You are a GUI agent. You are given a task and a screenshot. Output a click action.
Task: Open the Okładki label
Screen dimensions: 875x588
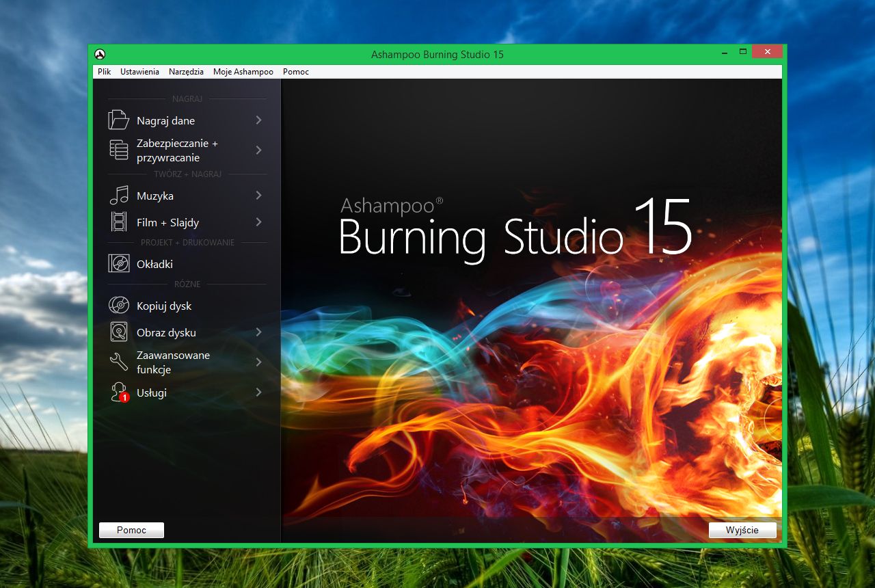tap(154, 265)
